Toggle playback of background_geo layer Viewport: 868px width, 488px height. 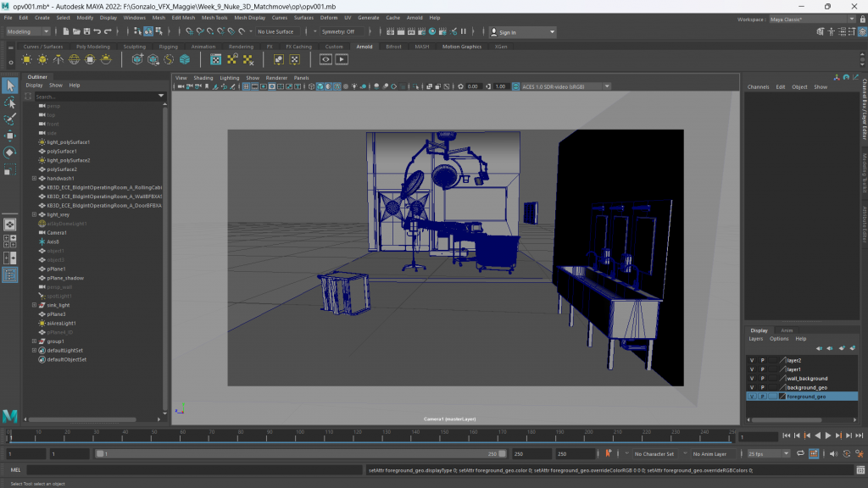coord(762,387)
